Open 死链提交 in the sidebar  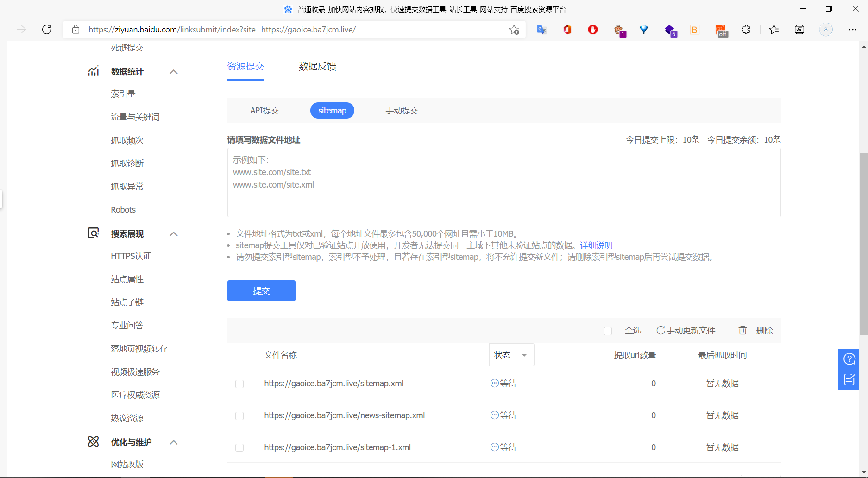point(127,48)
